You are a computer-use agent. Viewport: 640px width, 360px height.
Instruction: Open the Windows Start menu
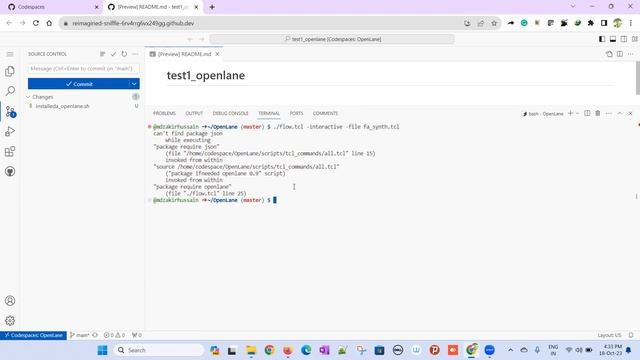tap(102, 350)
